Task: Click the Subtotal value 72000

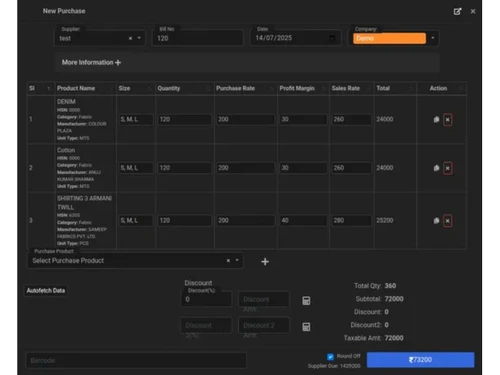Action: click(x=394, y=299)
